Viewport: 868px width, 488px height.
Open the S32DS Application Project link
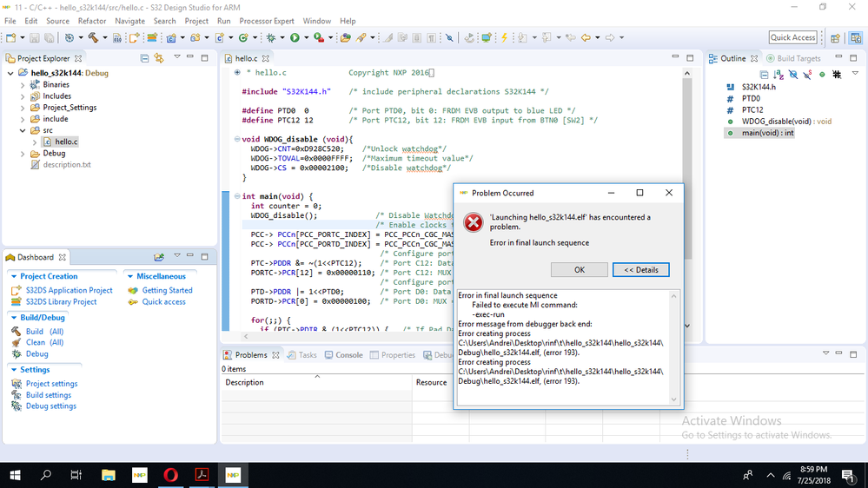[x=69, y=291]
